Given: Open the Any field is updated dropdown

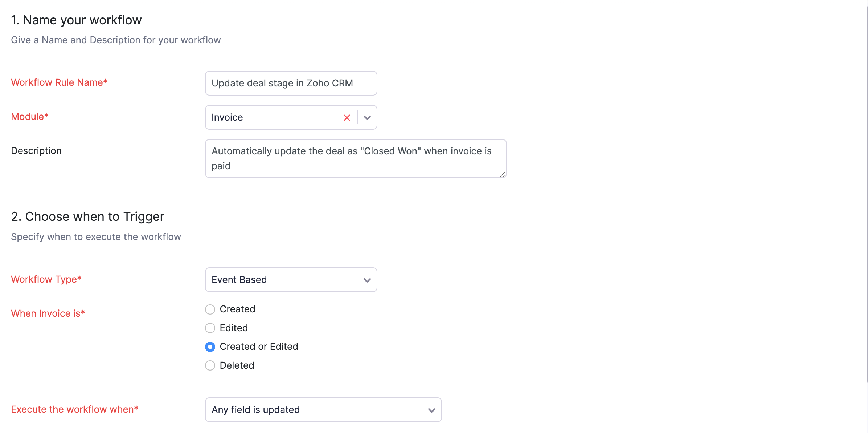Looking at the screenshot, I should (316, 410).
